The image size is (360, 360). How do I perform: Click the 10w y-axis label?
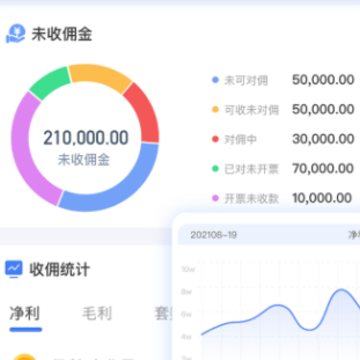pyautogui.click(x=188, y=269)
